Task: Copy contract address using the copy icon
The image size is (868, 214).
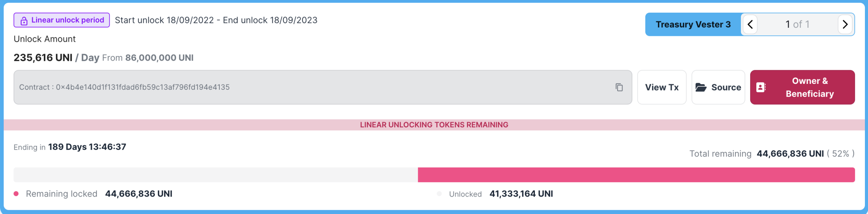Action: (x=619, y=87)
